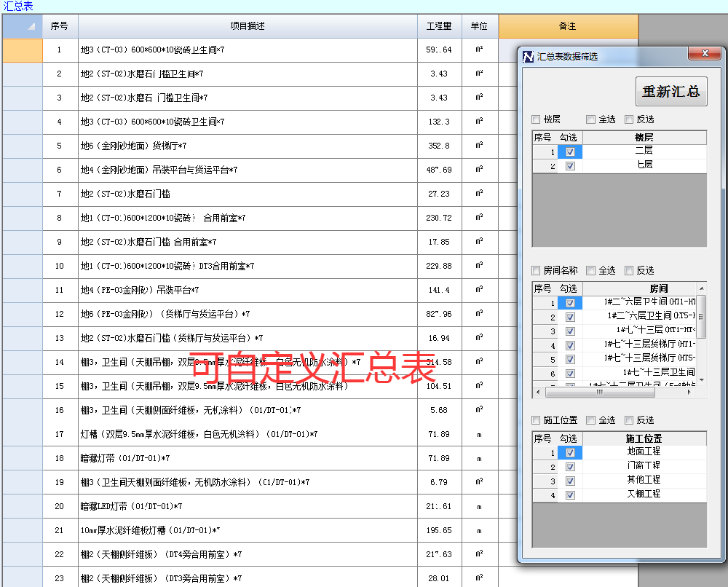
Task: Select cell 地6（金刚砂地面）货梯厅*7
Action: click(248, 146)
